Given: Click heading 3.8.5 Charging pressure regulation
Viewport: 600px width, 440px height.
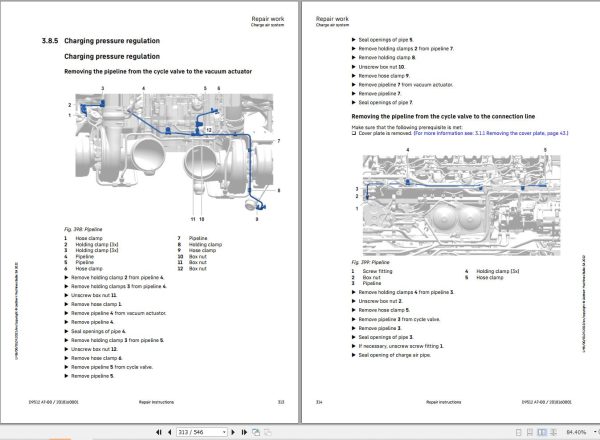Looking at the screenshot, I should tap(101, 41).
